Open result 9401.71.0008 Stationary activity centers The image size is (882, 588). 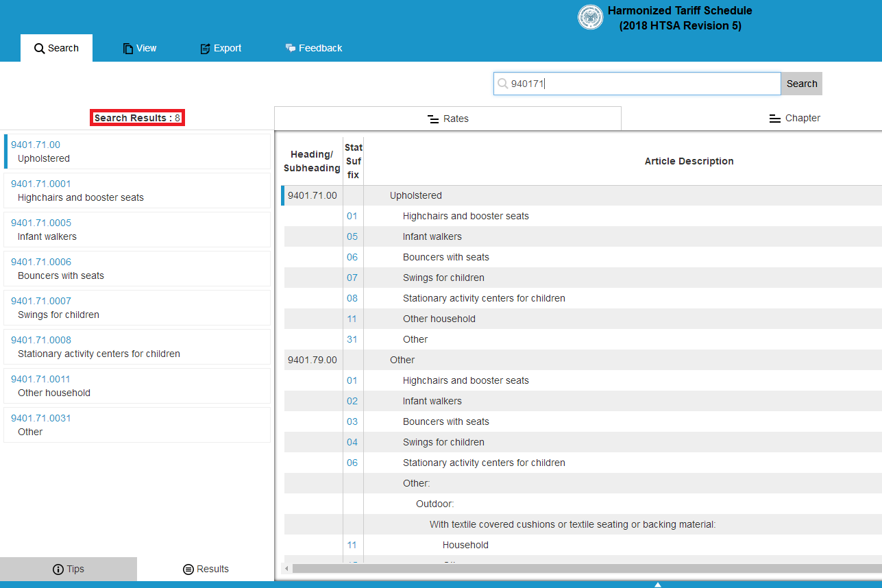pos(137,347)
